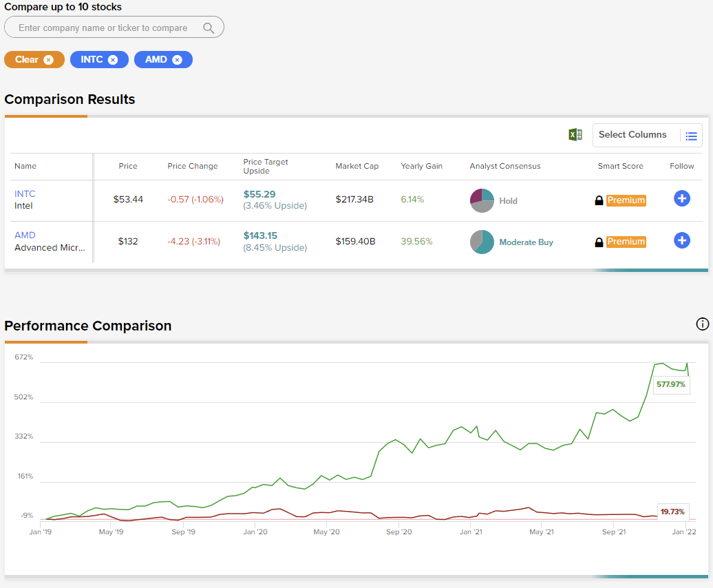Click Intel price $53.44
The image size is (713, 588).
click(128, 199)
